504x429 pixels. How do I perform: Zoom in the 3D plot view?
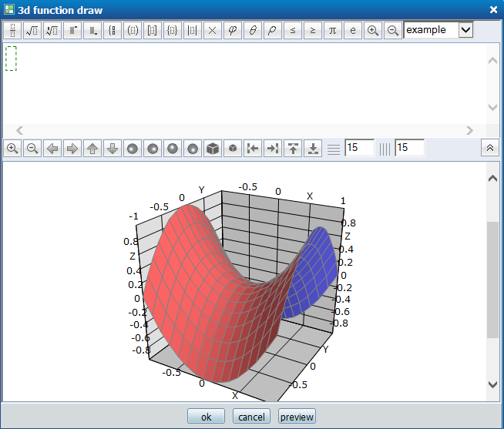[12, 149]
